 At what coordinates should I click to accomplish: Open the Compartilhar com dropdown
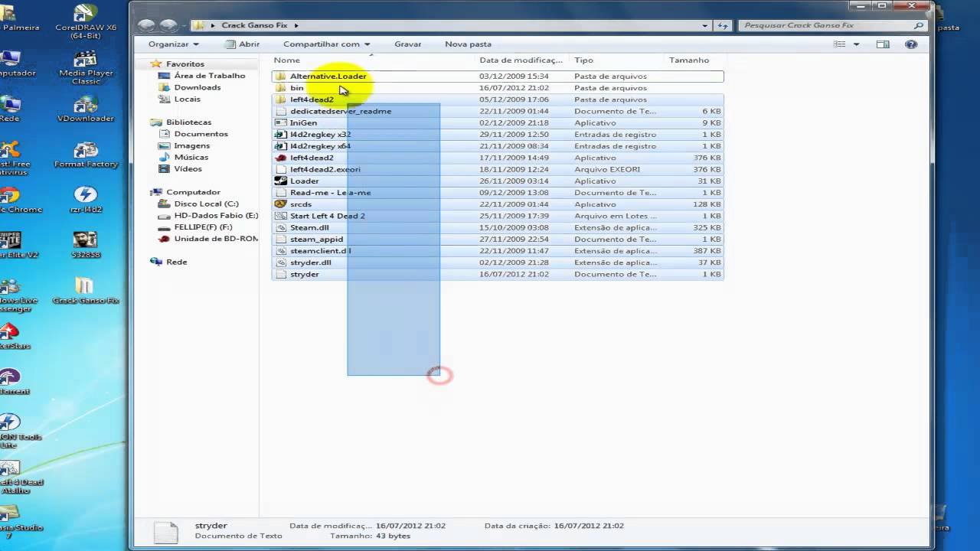pyautogui.click(x=327, y=44)
